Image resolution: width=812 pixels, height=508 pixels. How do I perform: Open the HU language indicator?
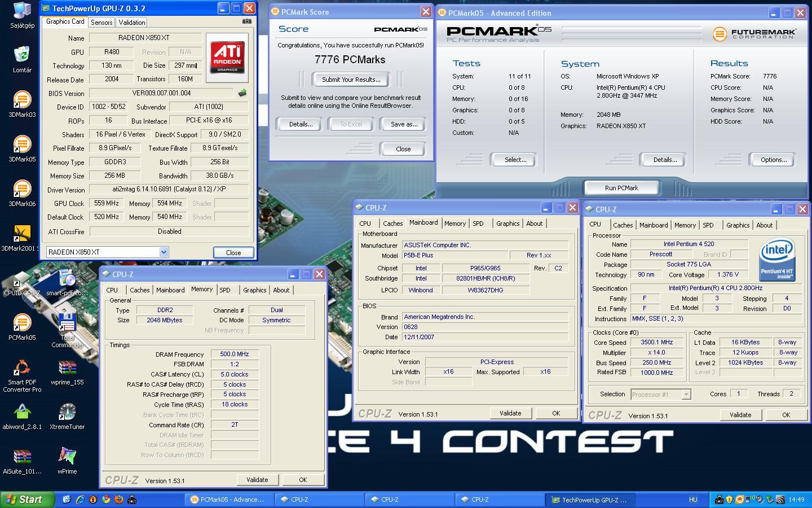693,500
